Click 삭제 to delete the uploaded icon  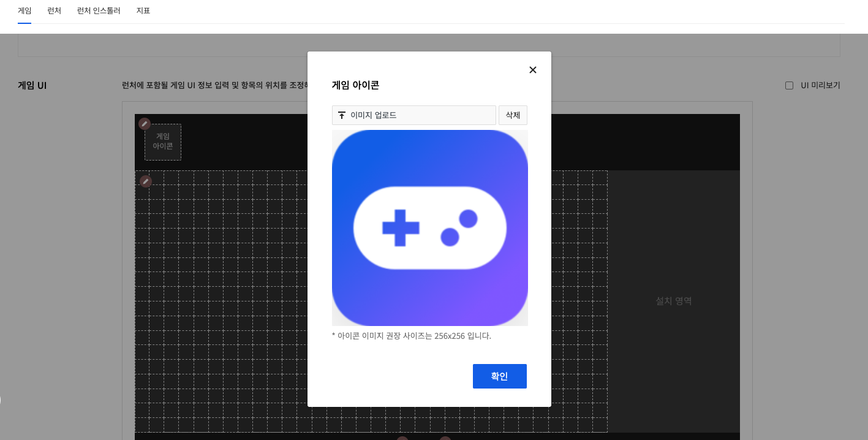point(513,115)
